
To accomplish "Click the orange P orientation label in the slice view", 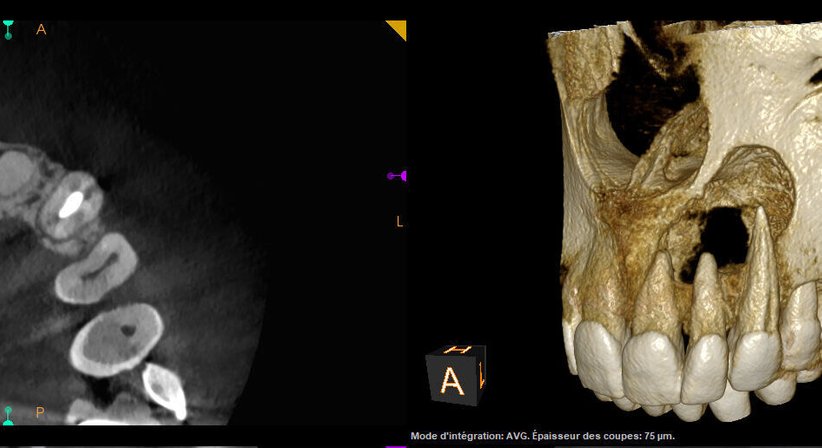I will (x=41, y=412).
